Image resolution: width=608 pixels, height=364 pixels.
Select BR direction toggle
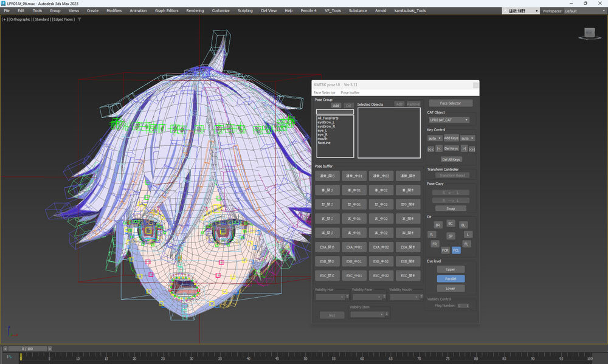click(438, 225)
